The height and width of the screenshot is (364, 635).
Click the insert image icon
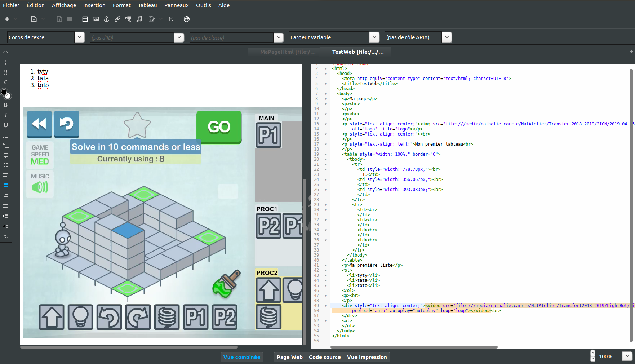click(96, 19)
